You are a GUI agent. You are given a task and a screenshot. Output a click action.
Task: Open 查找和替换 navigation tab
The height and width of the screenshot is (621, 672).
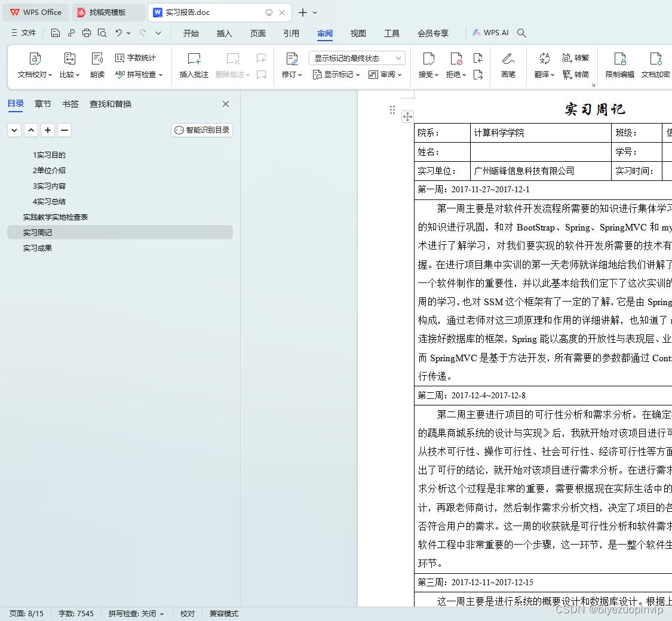(x=111, y=104)
